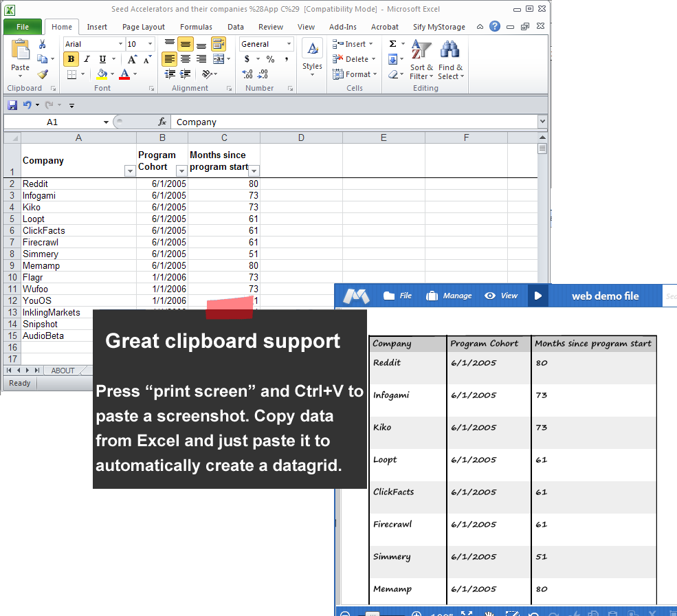Click the Bottom Align icon
Image resolution: width=677 pixels, height=616 pixels.
coord(201,45)
